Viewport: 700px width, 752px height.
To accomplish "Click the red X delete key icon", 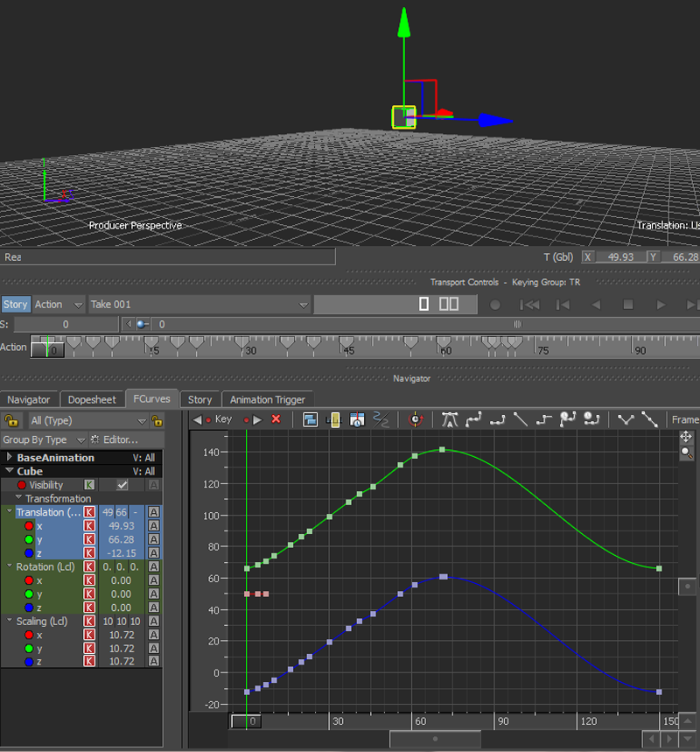I will tap(276, 420).
